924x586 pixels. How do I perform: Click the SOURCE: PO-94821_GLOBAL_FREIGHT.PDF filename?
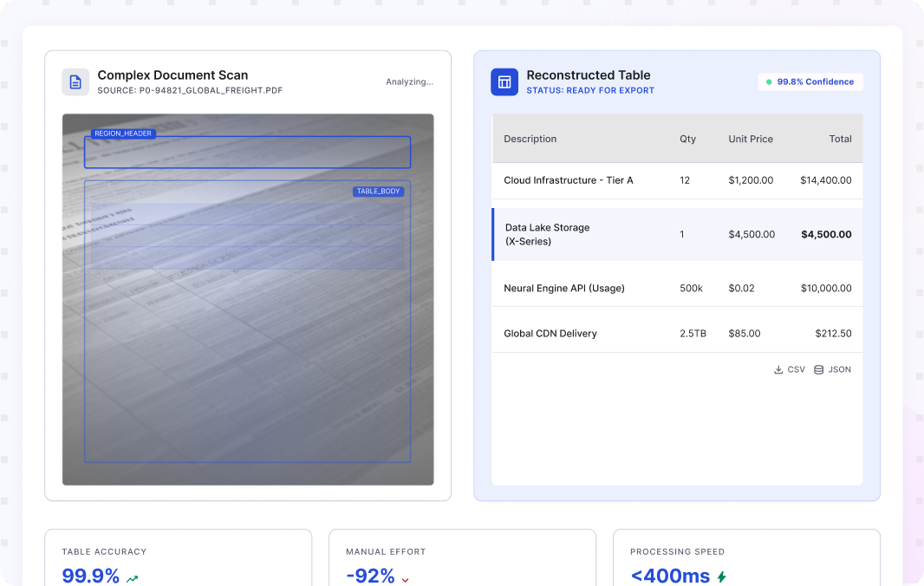click(x=190, y=90)
